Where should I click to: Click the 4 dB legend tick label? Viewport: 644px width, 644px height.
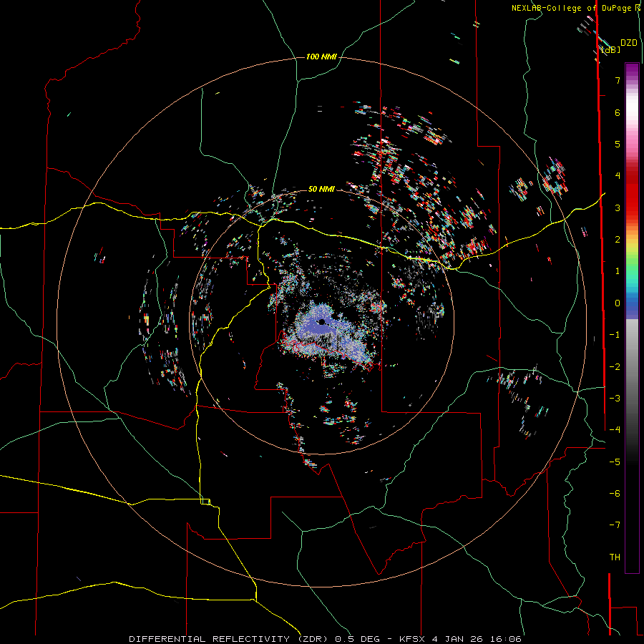coord(618,176)
